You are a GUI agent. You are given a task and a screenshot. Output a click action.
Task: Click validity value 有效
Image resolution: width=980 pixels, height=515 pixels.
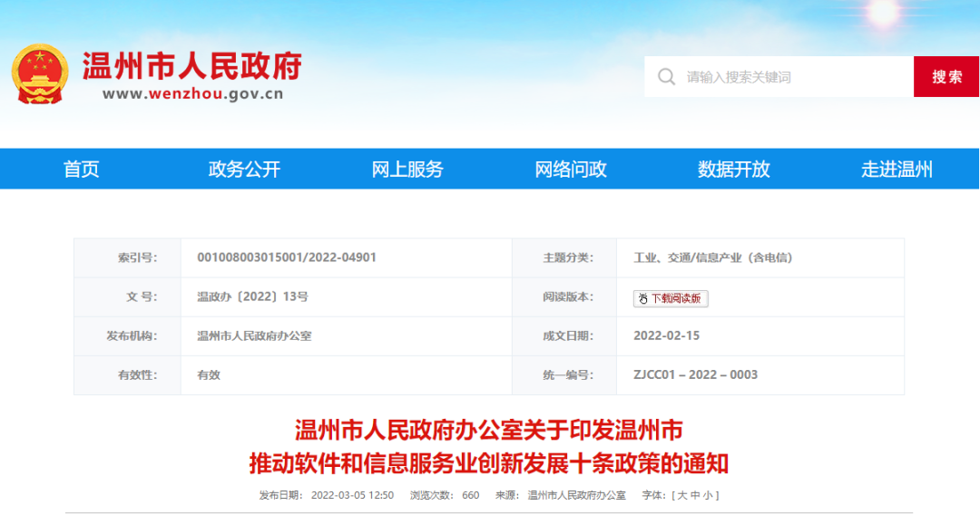[209, 375]
